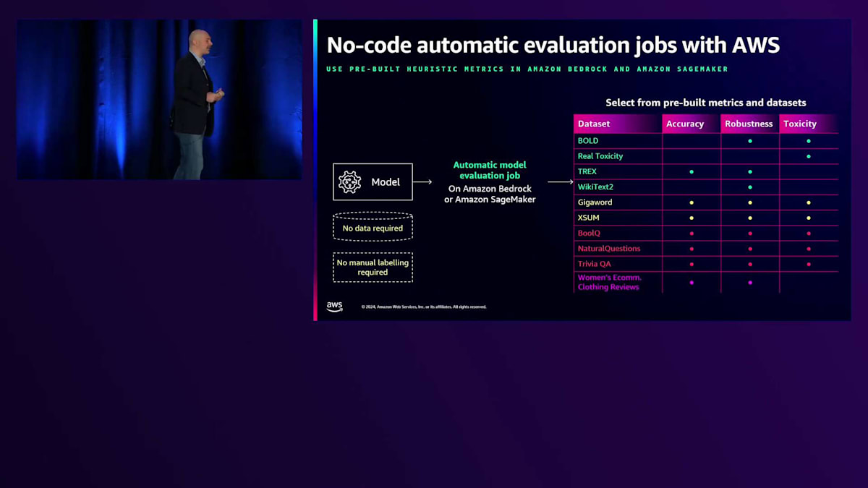Click the slide title 'No-code automatic evaluation jobs'
The width and height of the screenshot is (868, 488).
pyautogui.click(x=553, y=45)
